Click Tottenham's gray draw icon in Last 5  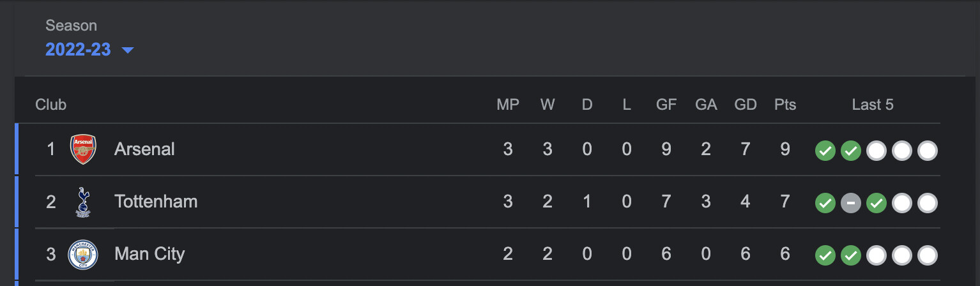coord(851,204)
